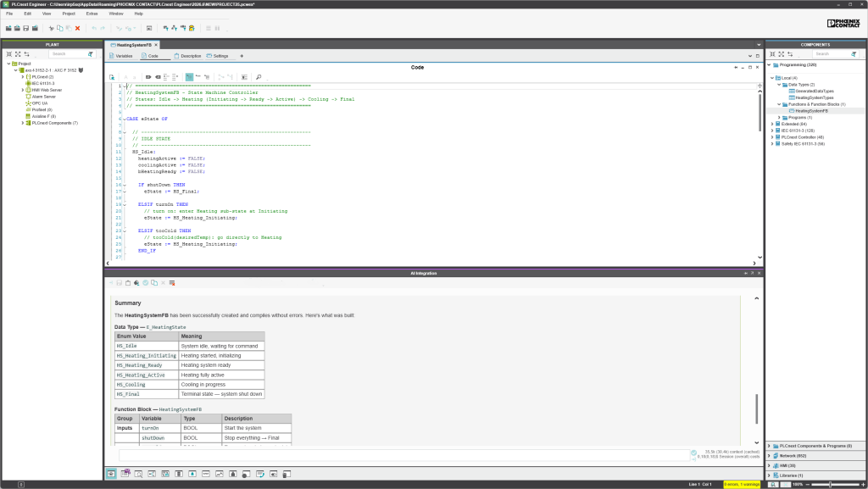
Task: Open the Help menu
Action: [138, 14]
